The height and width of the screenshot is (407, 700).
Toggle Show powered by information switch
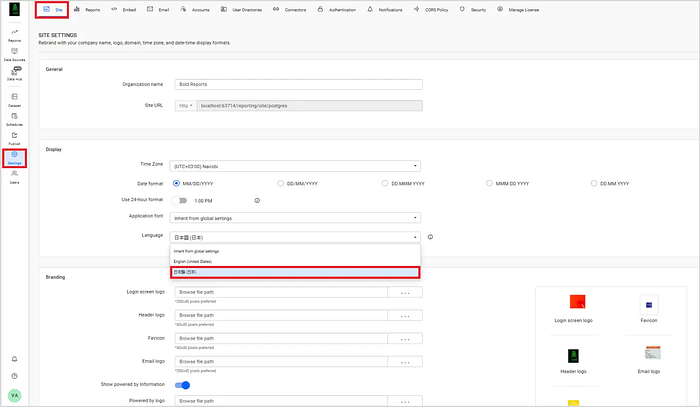182,385
